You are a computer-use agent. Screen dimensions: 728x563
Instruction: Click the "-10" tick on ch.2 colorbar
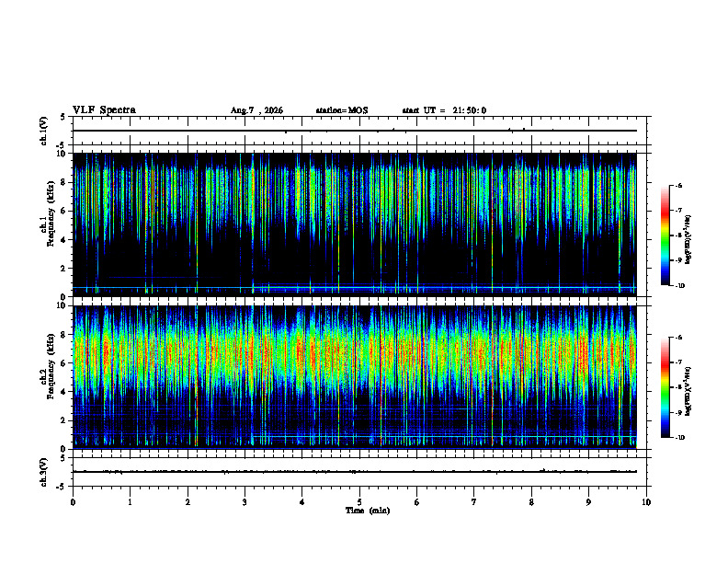pos(679,437)
